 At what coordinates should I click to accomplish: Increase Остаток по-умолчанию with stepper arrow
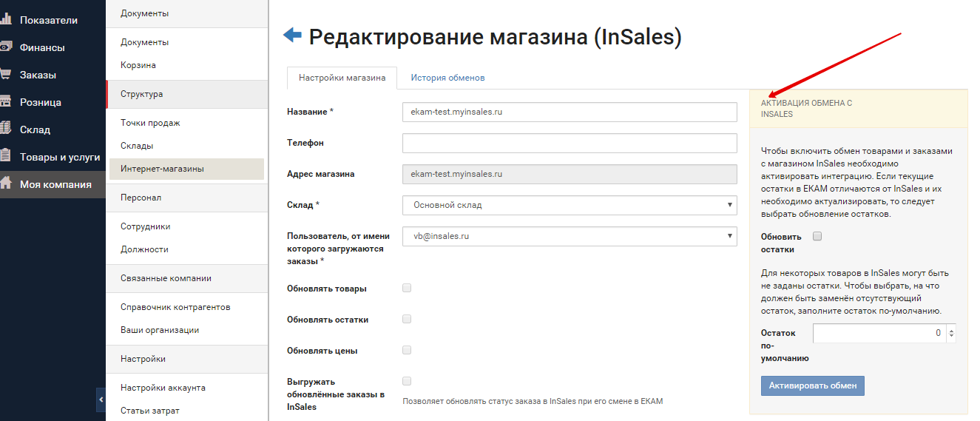click(951, 329)
